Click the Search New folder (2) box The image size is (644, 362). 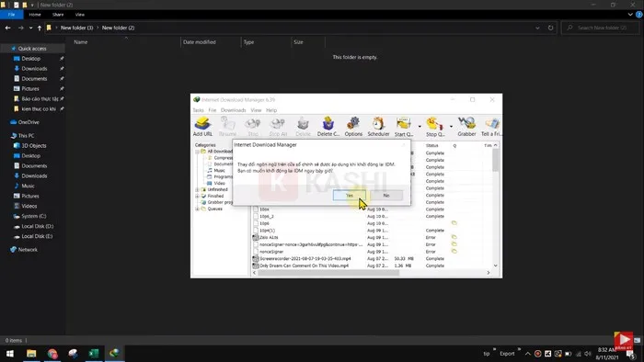(x=601, y=28)
